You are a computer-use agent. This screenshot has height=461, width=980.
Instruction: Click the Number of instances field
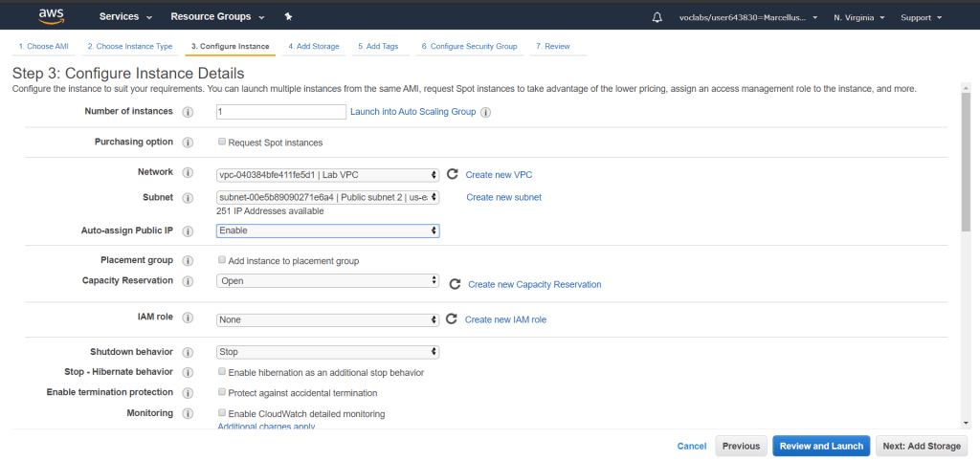point(280,112)
